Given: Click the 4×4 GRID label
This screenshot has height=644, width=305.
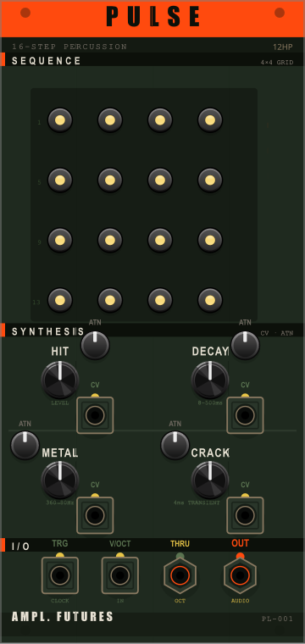Looking at the screenshot, I should pyautogui.click(x=277, y=63).
